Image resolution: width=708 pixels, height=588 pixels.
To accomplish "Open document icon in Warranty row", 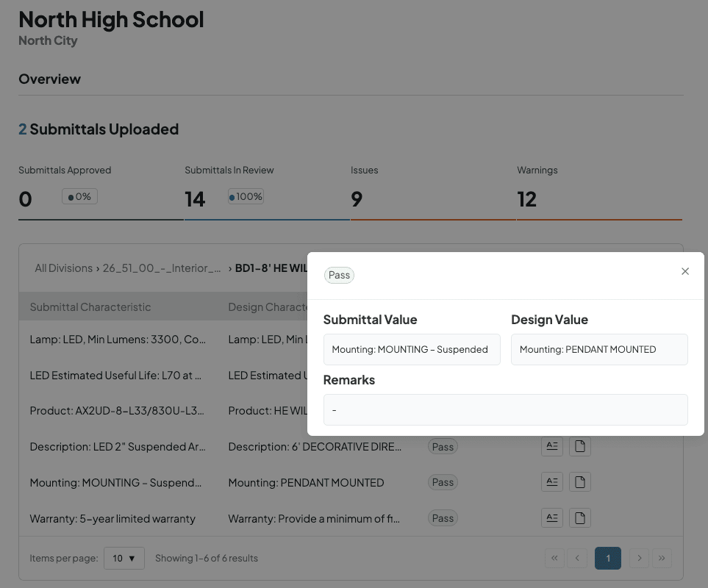I will click(580, 518).
